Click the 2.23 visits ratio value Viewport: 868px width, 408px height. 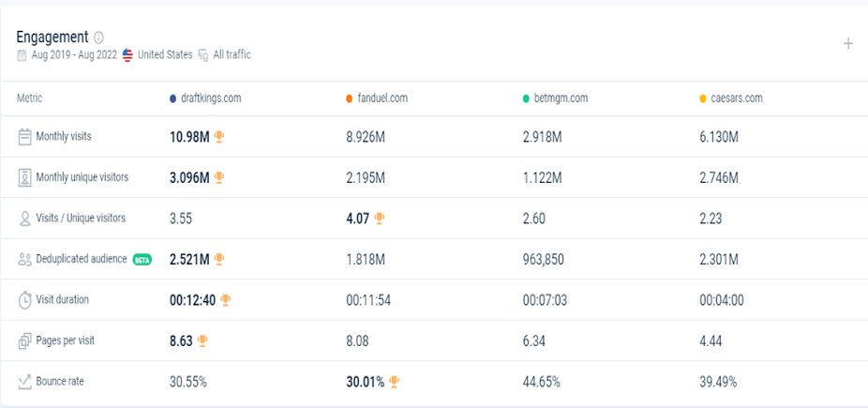pyautogui.click(x=711, y=219)
